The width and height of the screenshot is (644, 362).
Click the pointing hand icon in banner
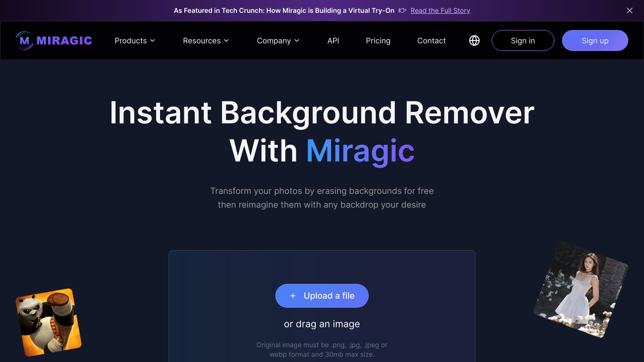[402, 10]
